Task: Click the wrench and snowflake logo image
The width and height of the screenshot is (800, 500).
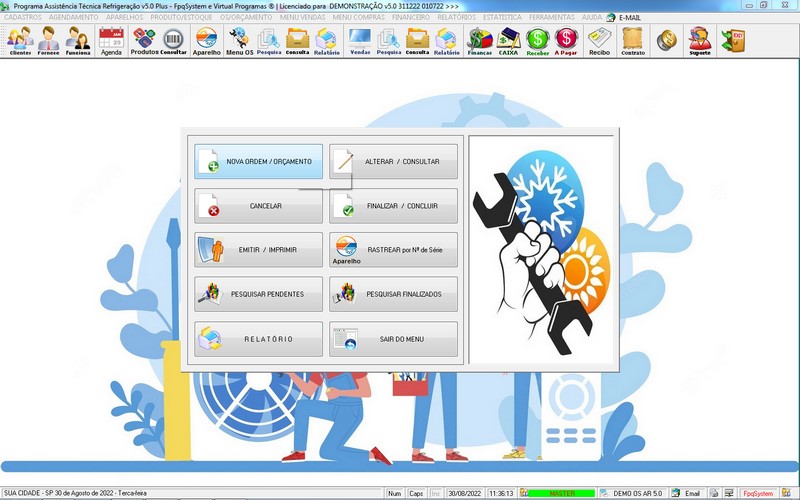Action: [x=541, y=250]
